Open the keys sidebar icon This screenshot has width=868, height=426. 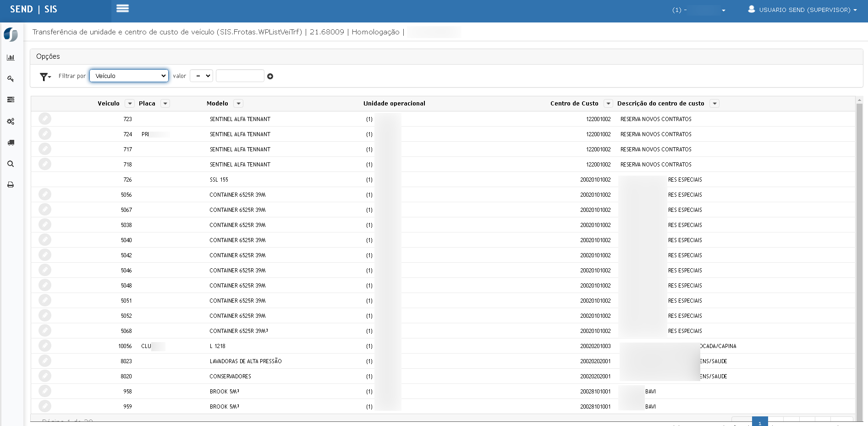(11, 79)
